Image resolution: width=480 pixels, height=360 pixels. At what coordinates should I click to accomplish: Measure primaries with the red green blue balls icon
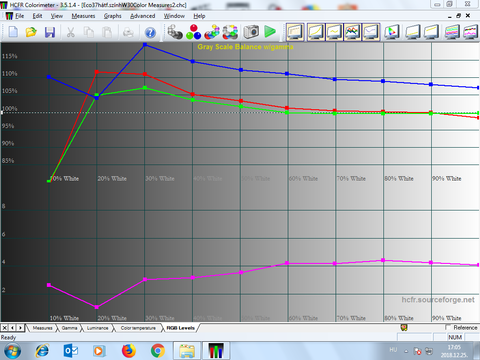pyautogui.click(x=193, y=32)
